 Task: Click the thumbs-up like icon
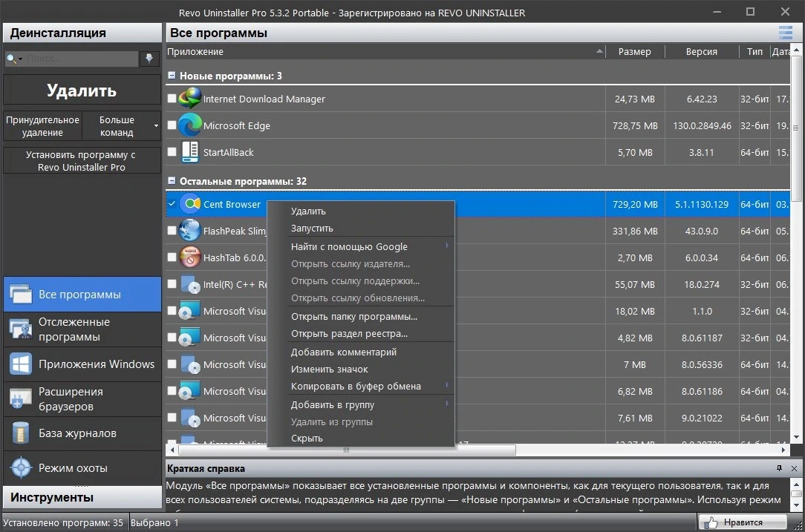(x=711, y=522)
